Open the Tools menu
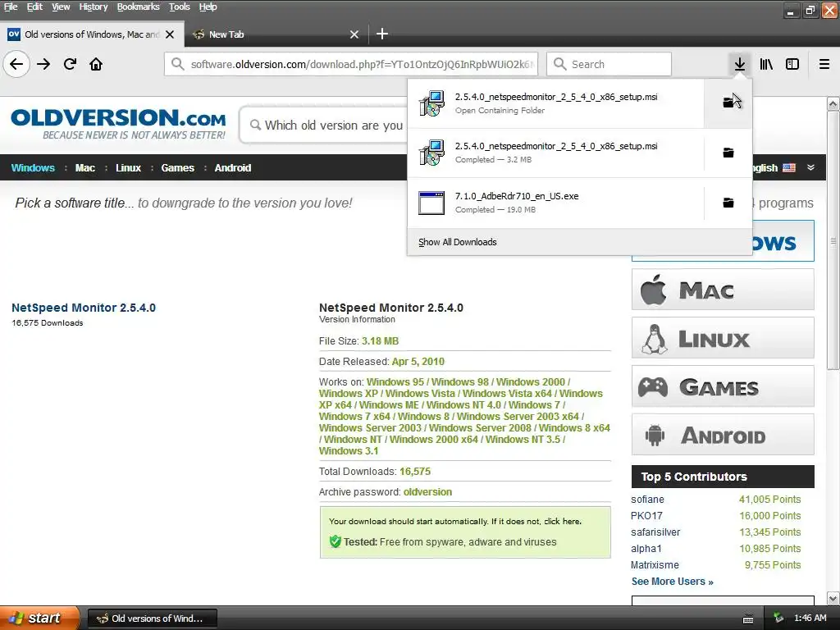 (x=180, y=7)
